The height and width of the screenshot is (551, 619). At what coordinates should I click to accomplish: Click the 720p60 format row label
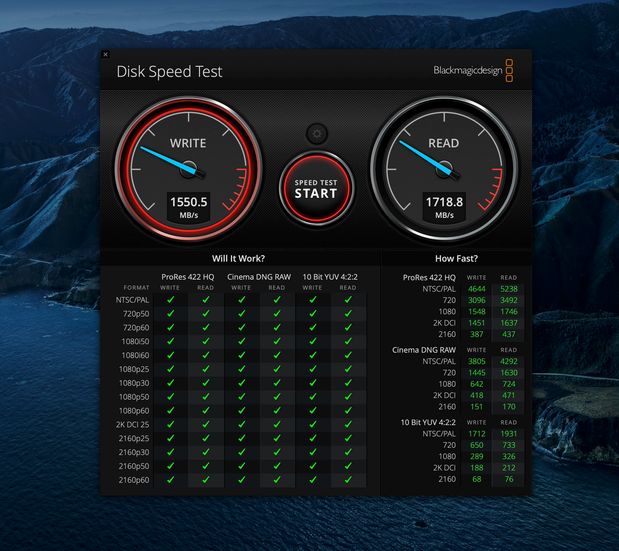(x=136, y=328)
